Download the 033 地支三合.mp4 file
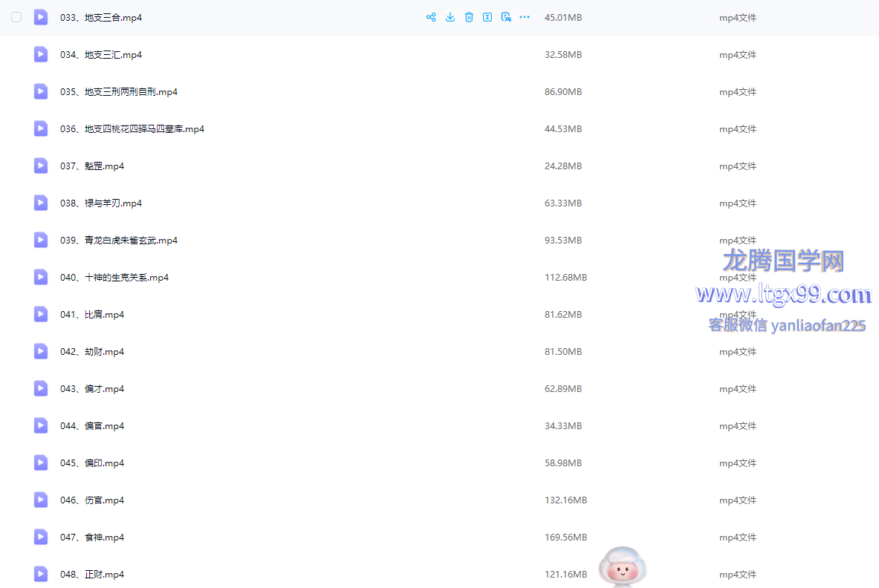879x588 pixels. (450, 17)
